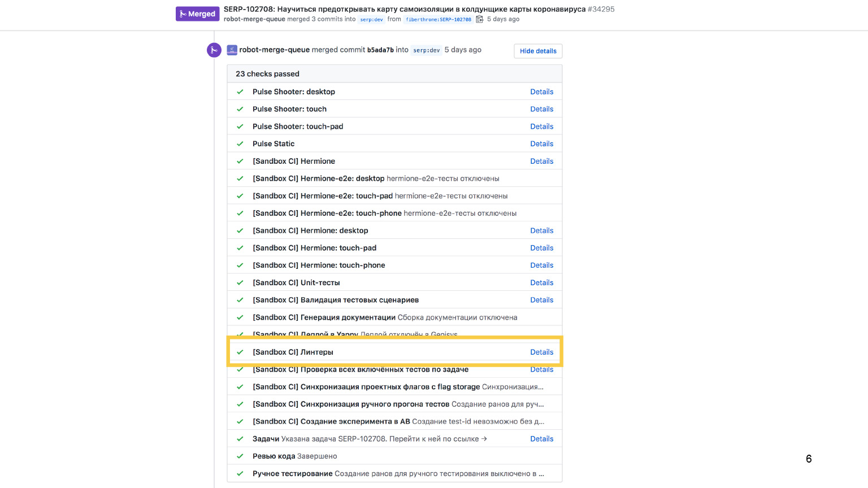Click the green checkmark next to Линтеры
This screenshot has width=868, height=488.
point(240,352)
